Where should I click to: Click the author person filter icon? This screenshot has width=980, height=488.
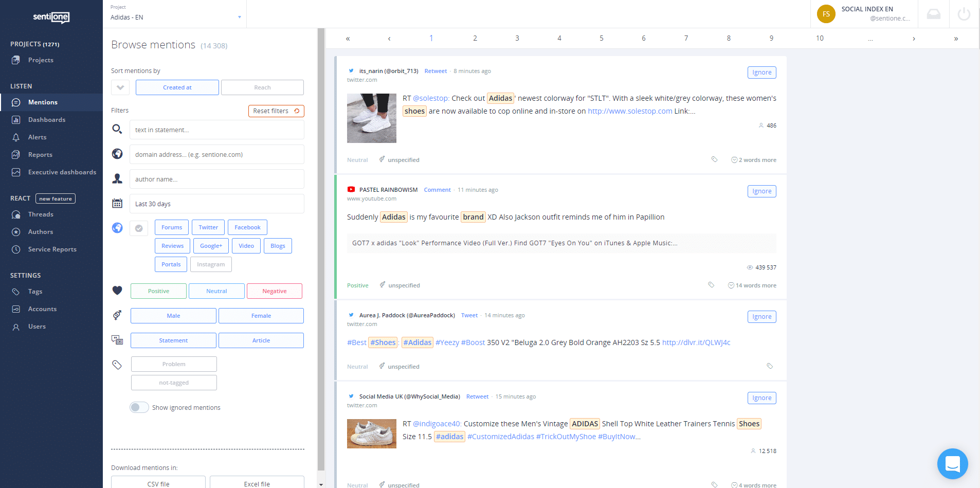[117, 178]
